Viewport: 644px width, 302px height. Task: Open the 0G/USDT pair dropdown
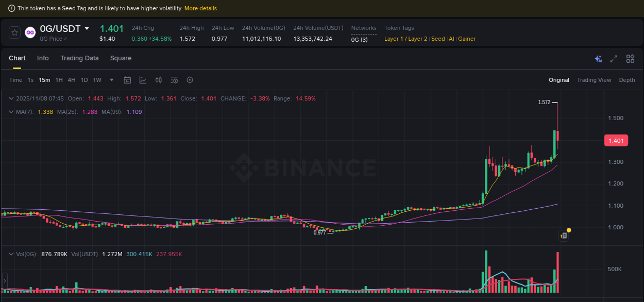(87, 29)
